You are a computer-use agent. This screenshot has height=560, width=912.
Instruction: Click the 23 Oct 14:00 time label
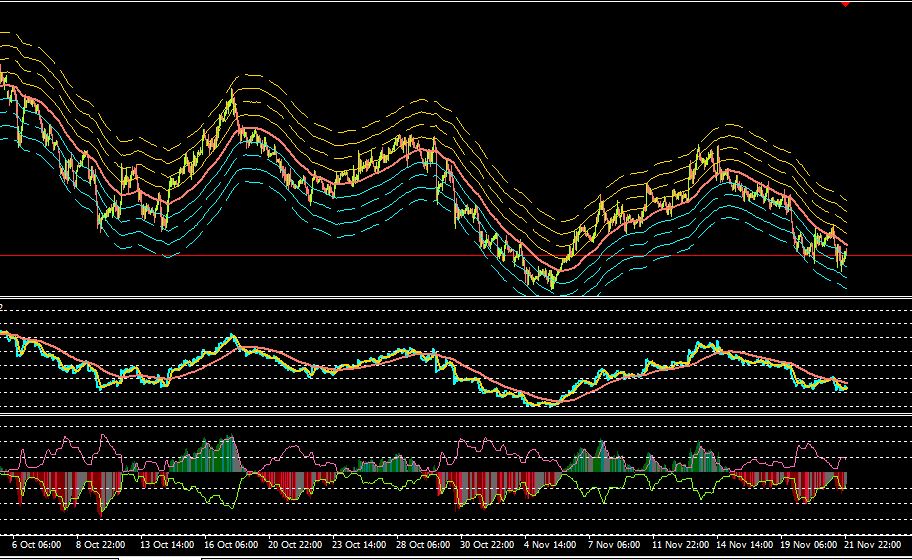click(359, 545)
